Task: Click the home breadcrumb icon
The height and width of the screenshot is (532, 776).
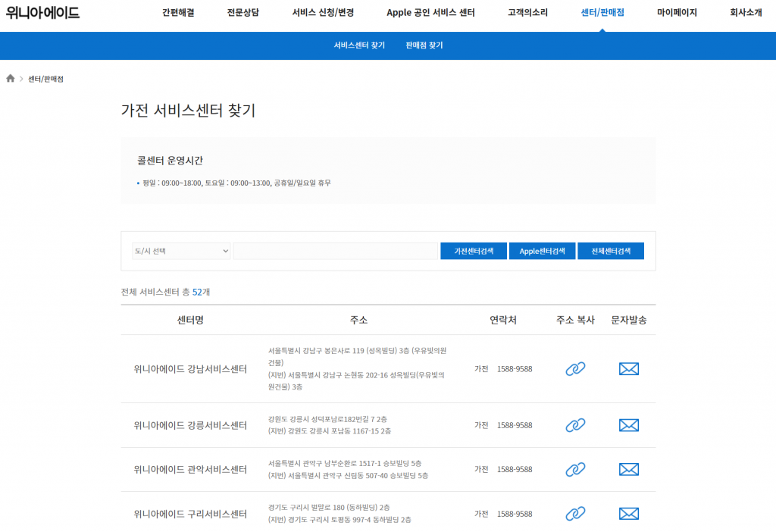Action: point(10,77)
